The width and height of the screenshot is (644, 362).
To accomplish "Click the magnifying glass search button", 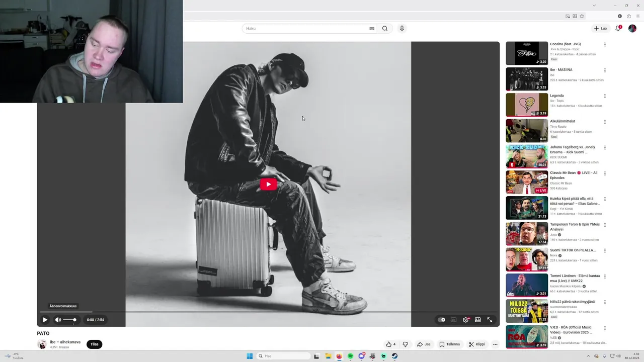I will coord(385,29).
